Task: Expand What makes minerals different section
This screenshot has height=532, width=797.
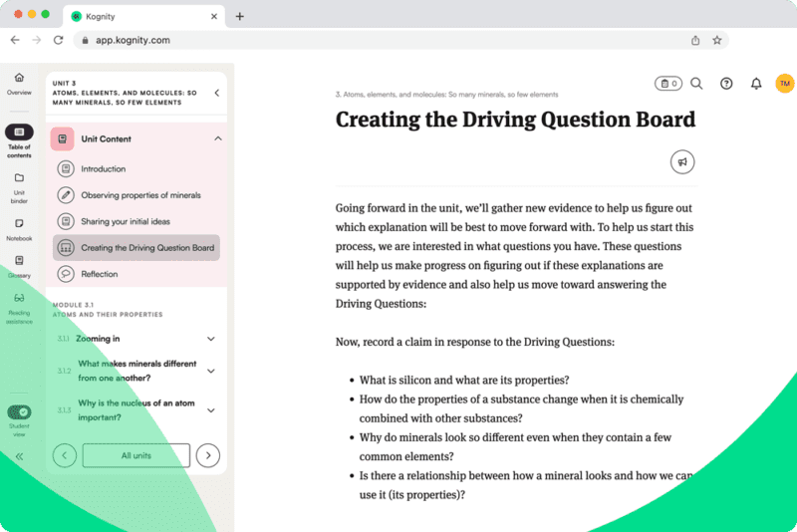Action: (211, 372)
